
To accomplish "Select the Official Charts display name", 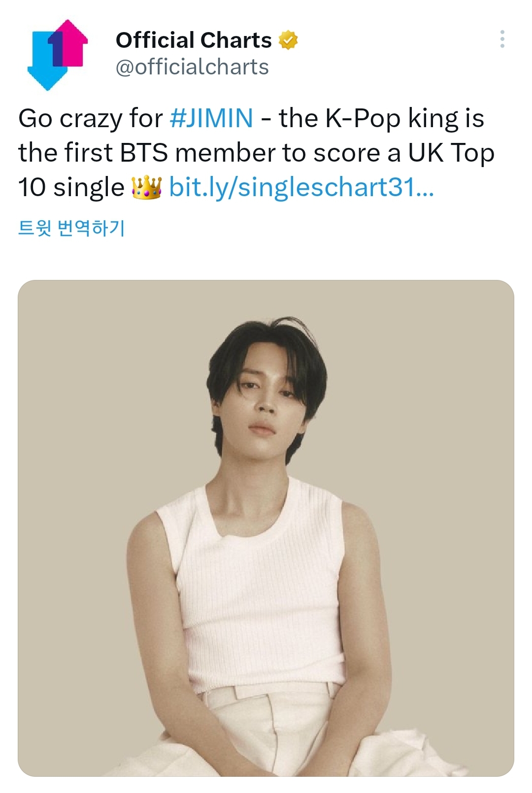I will pos(192,40).
